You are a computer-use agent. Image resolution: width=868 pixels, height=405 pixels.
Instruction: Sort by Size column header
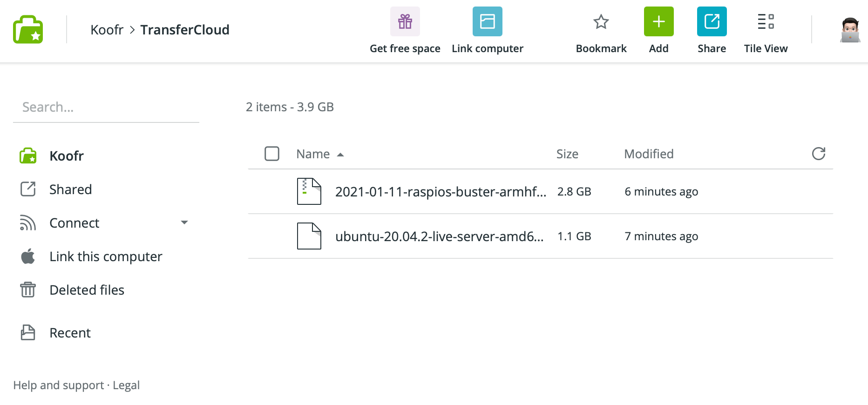pyautogui.click(x=567, y=154)
